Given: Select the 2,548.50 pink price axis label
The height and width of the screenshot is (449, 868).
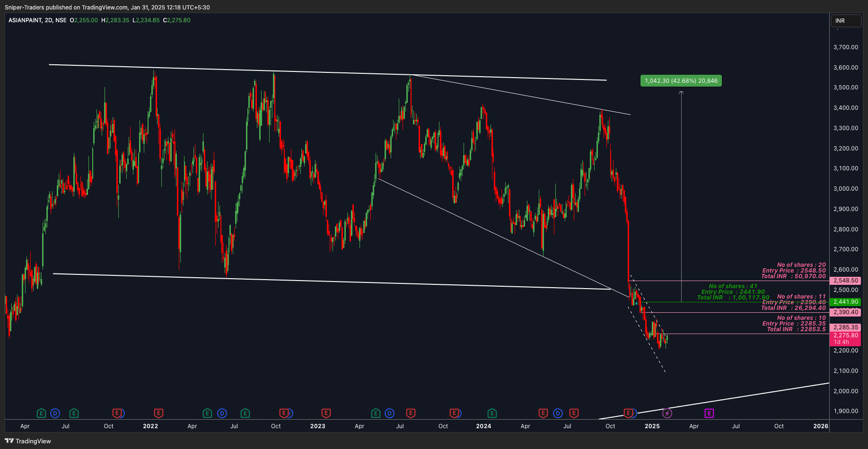Looking at the screenshot, I should [846, 281].
